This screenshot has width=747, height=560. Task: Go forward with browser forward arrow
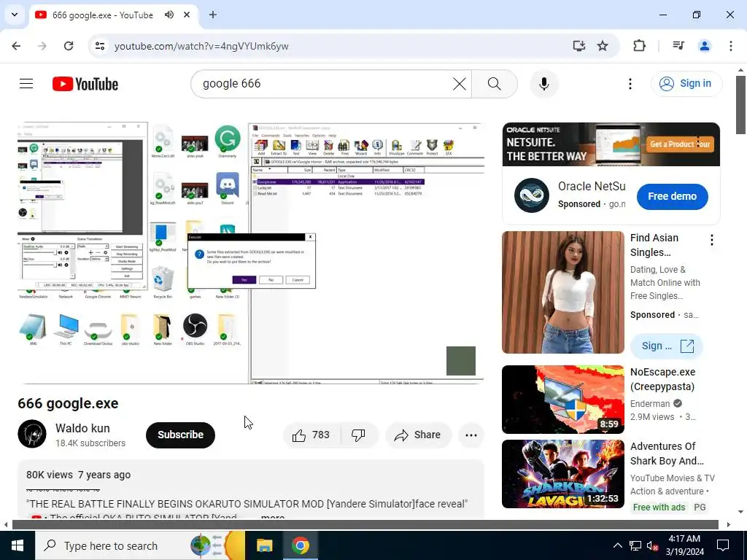pos(42,46)
